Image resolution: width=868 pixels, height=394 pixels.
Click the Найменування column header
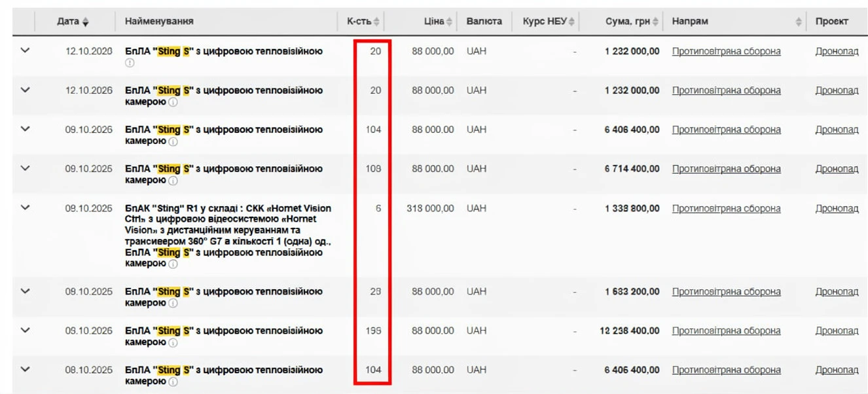tap(159, 22)
